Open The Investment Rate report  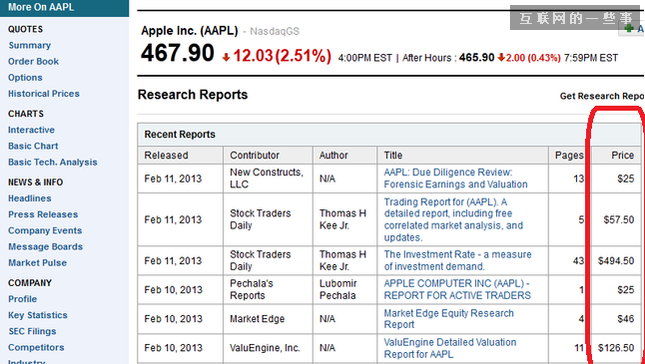tap(457, 260)
